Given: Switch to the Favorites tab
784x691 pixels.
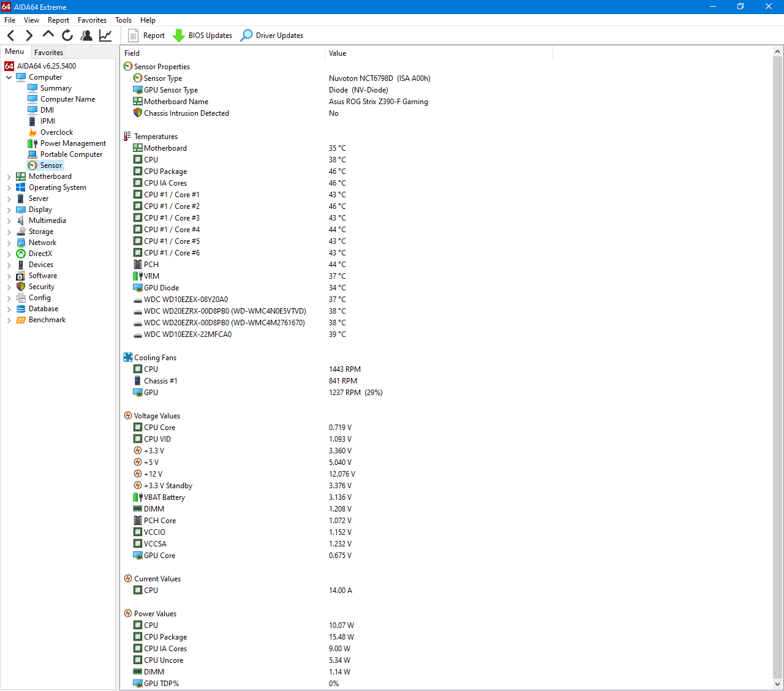Looking at the screenshot, I should 48,53.
